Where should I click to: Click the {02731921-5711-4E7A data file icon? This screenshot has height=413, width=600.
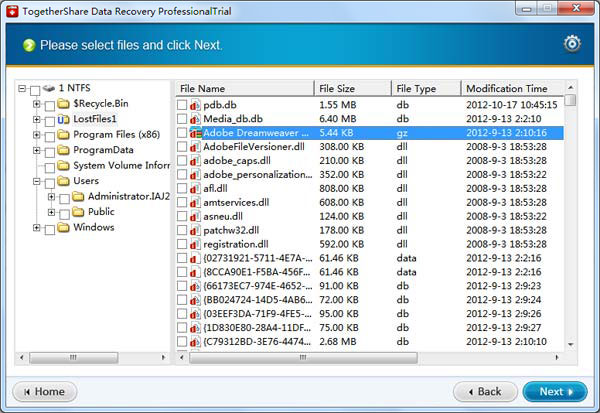195,258
